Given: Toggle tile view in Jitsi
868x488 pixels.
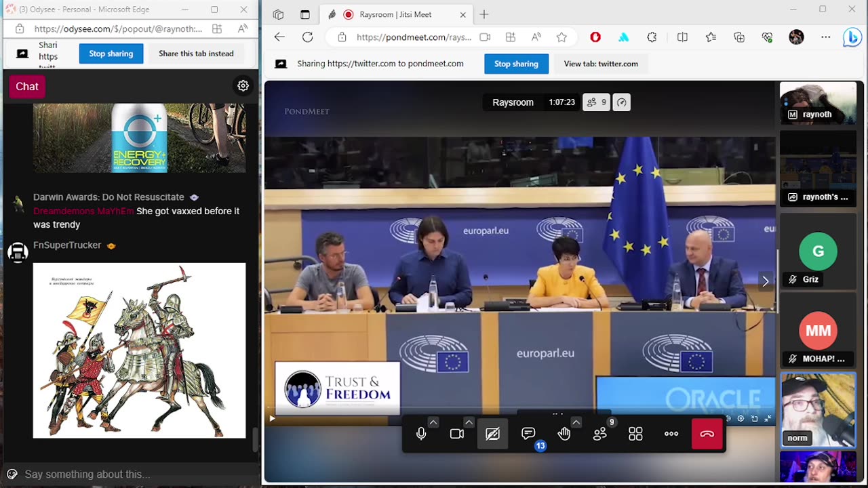Looking at the screenshot, I should coord(635,434).
